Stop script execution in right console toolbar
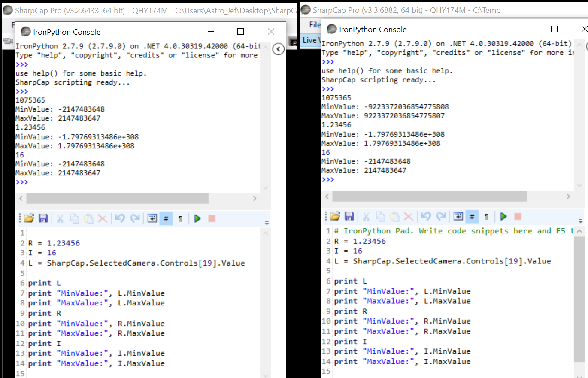The image size is (588, 378). (x=518, y=216)
